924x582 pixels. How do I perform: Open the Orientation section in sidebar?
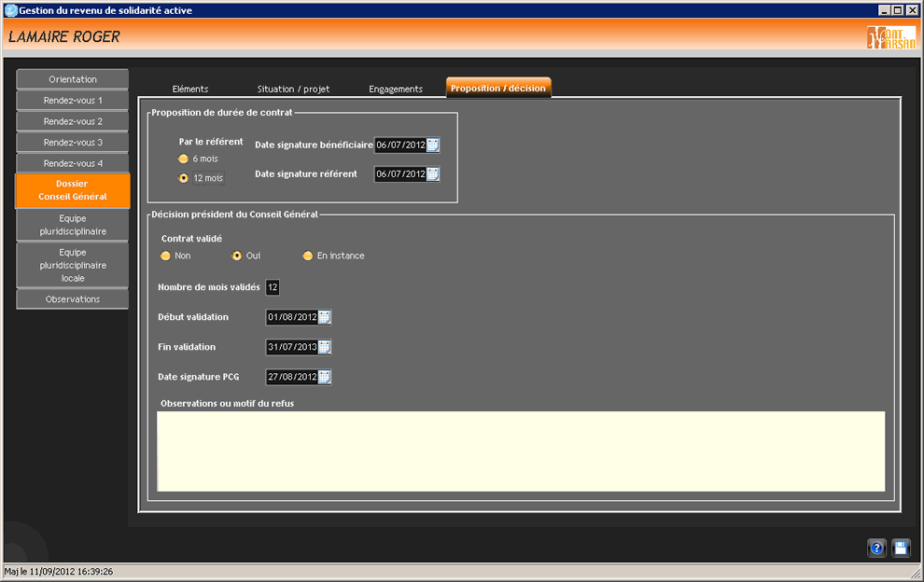tap(73, 79)
